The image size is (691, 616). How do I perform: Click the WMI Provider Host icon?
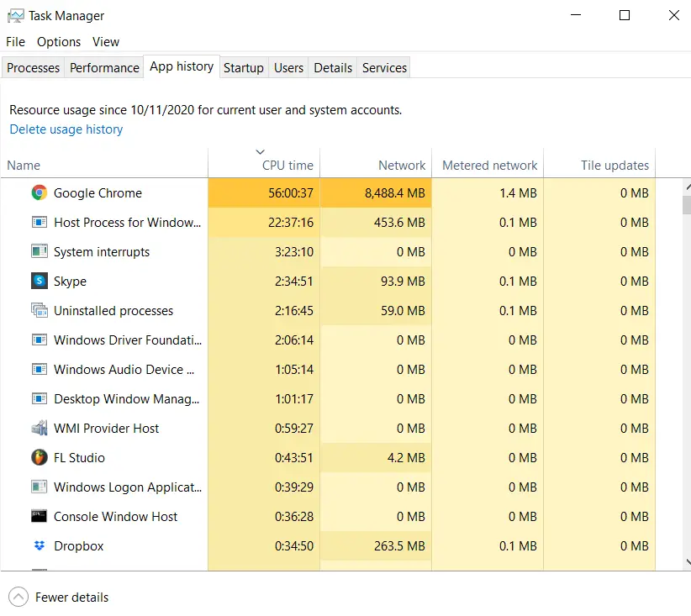tap(40, 428)
